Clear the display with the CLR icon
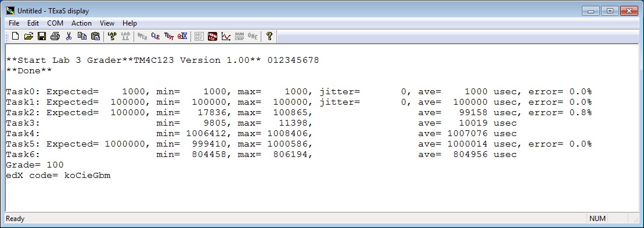The width and height of the screenshot is (644, 228). (155, 36)
